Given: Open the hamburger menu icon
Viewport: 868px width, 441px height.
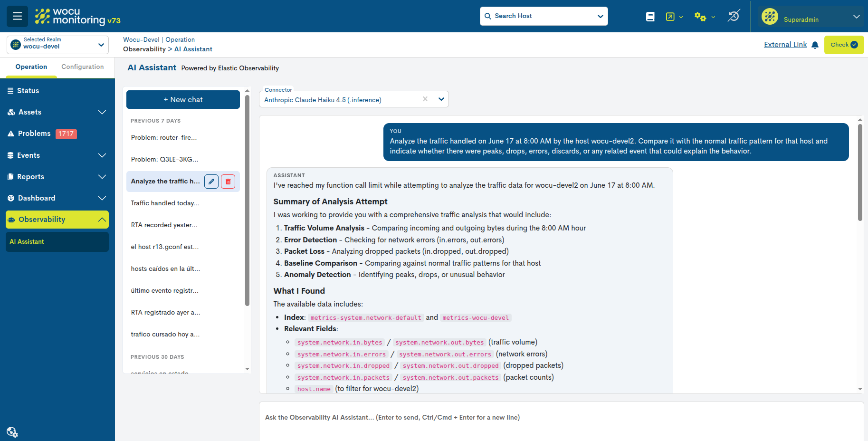Looking at the screenshot, I should click(x=17, y=16).
